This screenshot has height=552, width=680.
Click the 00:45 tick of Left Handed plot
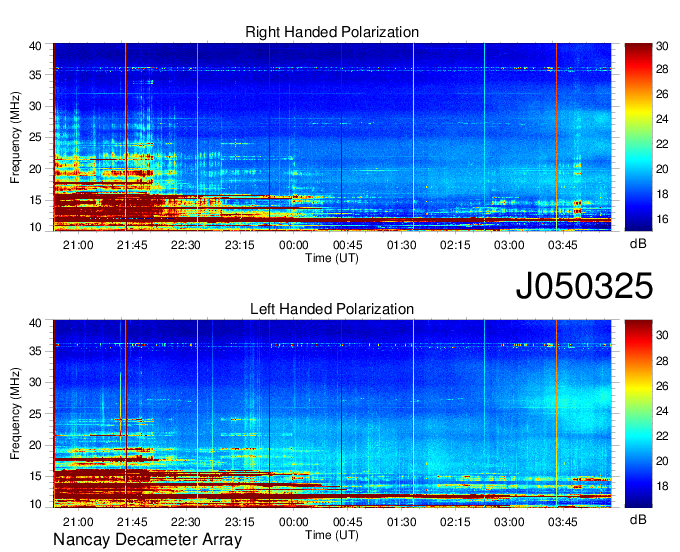(x=347, y=522)
